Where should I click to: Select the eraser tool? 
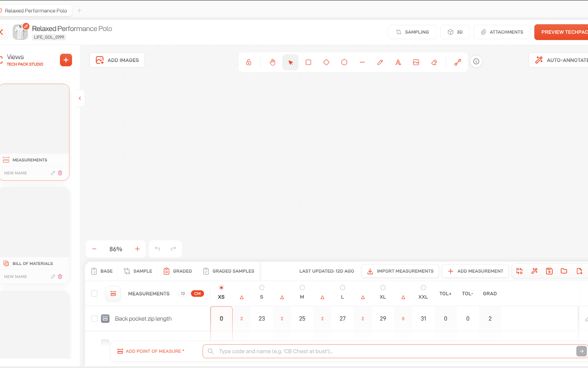click(434, 62)
